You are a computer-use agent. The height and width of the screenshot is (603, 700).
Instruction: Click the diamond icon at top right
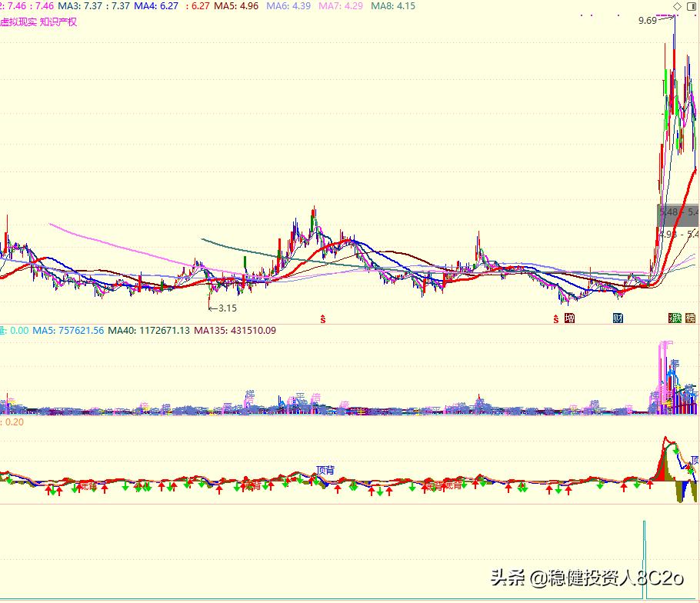tap(676, 6)
